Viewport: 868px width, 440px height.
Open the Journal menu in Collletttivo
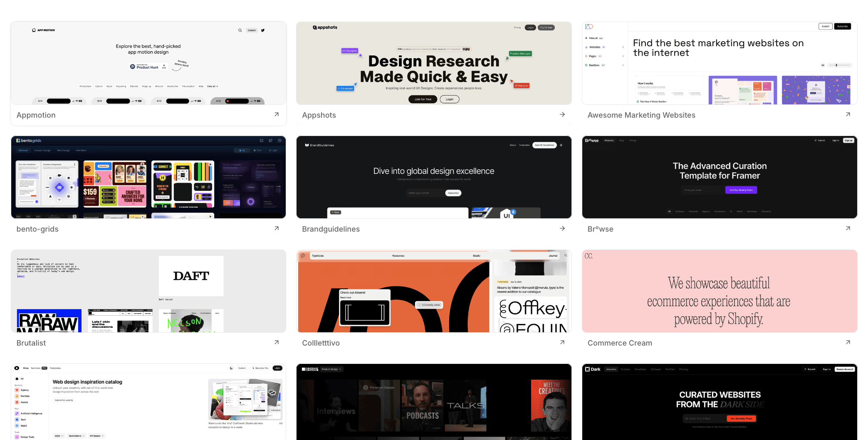pos(553,256)
